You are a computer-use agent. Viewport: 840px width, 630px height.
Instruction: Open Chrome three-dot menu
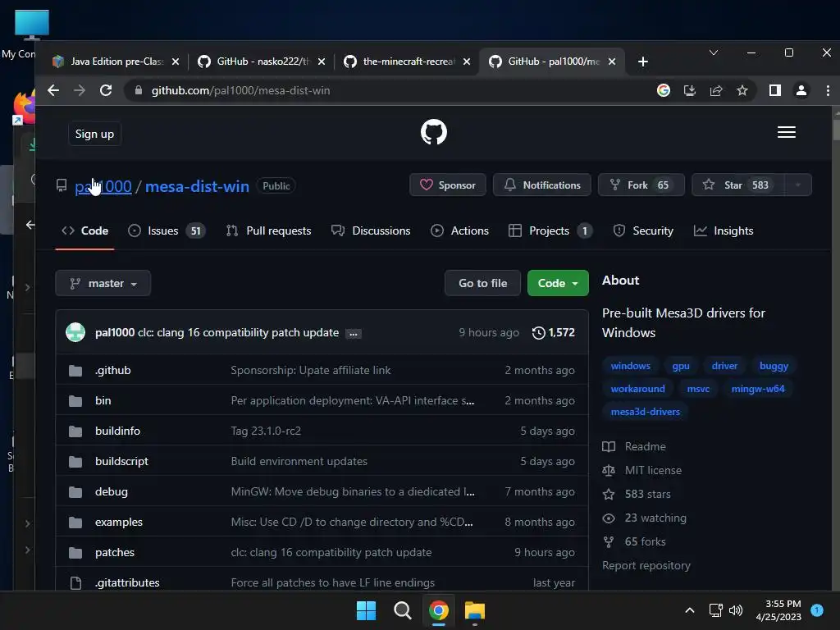tap(828, 90)
